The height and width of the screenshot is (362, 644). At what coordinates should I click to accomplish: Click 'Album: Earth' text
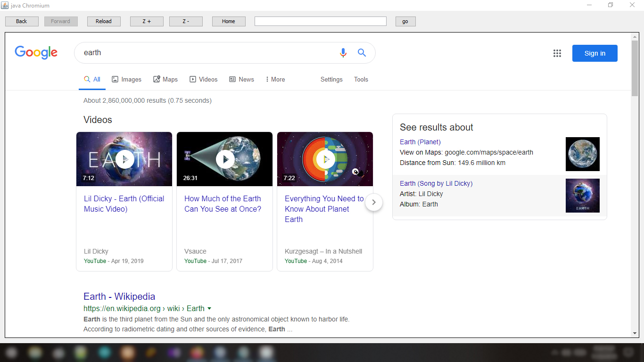point(419,204)
